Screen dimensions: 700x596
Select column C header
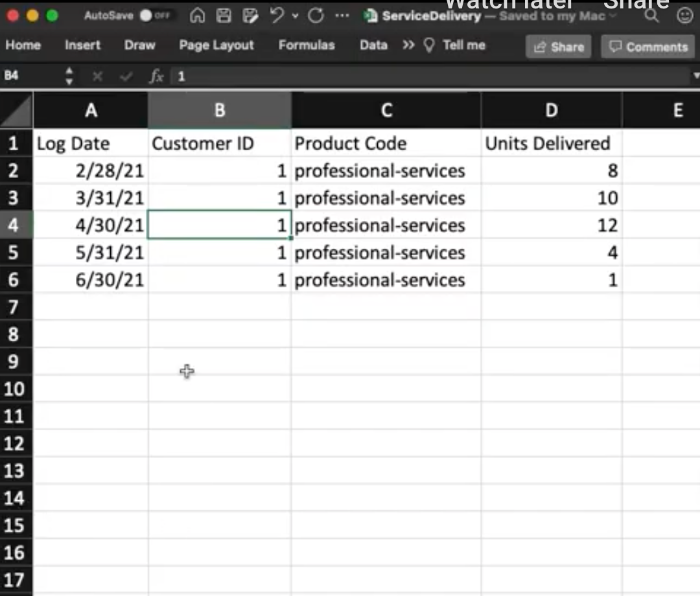click(386, 111)
